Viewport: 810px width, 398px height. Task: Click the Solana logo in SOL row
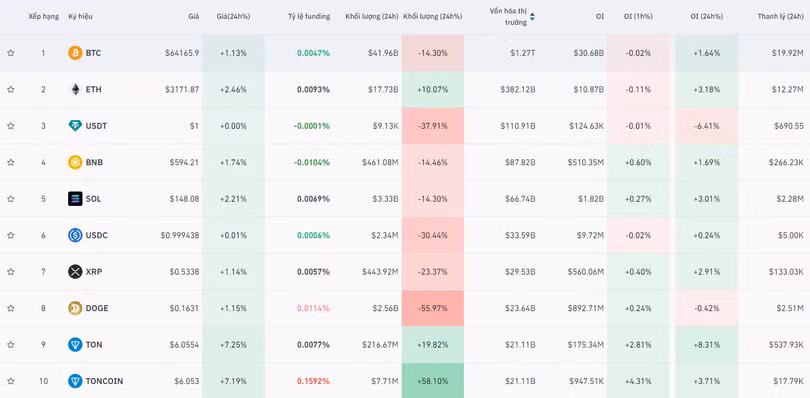(x=75, y=199)
